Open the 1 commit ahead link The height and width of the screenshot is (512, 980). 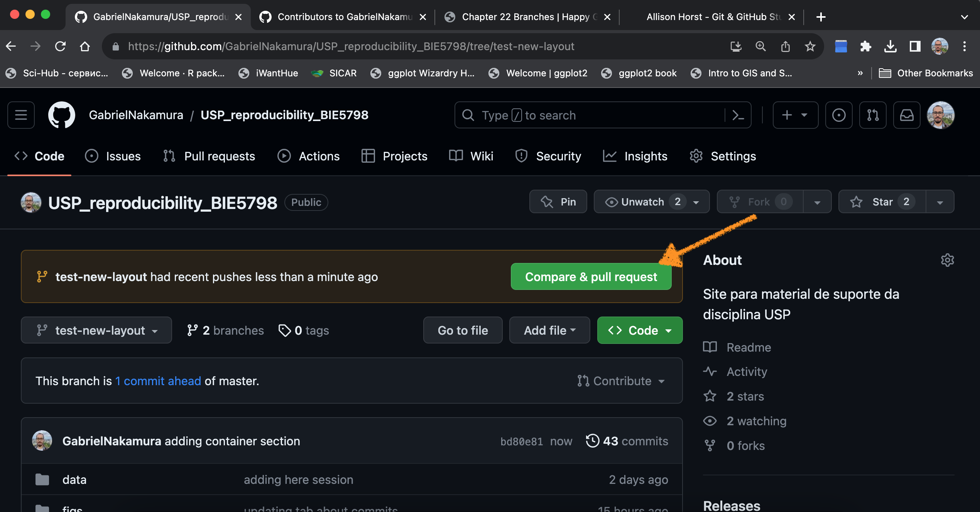coord(158,381)
